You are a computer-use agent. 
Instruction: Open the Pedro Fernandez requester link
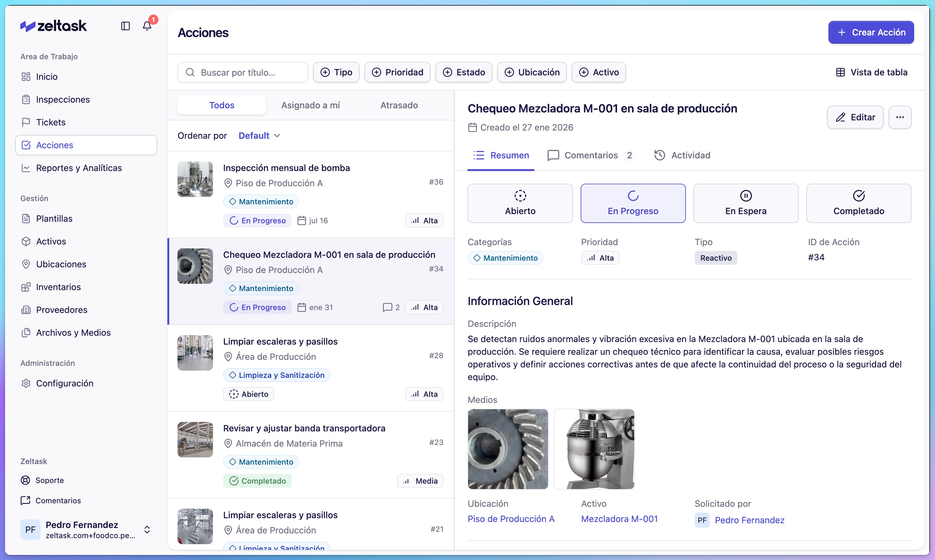tap(749, 520)
